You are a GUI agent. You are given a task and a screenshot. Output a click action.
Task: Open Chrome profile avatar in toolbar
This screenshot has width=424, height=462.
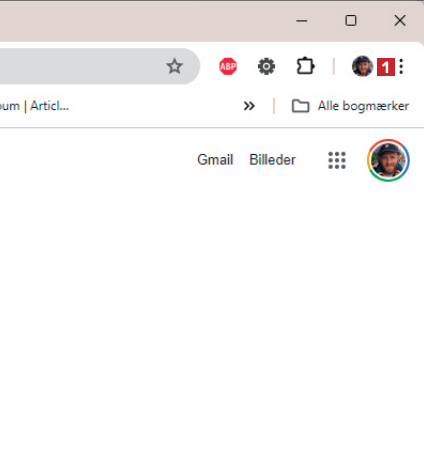point(362,66)
